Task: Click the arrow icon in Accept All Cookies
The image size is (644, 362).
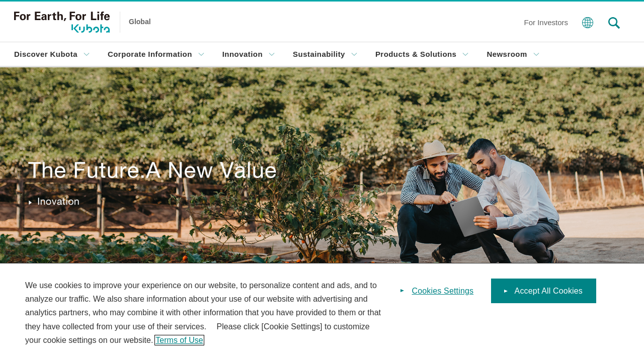Action: [506, 291]
